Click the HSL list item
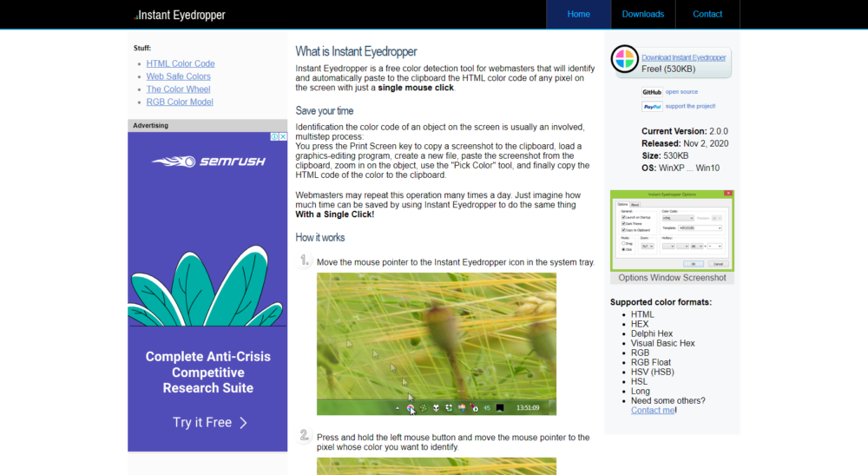This screenshot has height=475, width=868. coord(639,381)
